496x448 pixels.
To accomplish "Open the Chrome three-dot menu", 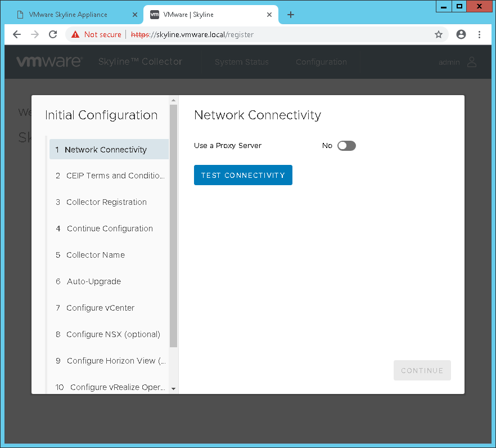I will point(479,34).
